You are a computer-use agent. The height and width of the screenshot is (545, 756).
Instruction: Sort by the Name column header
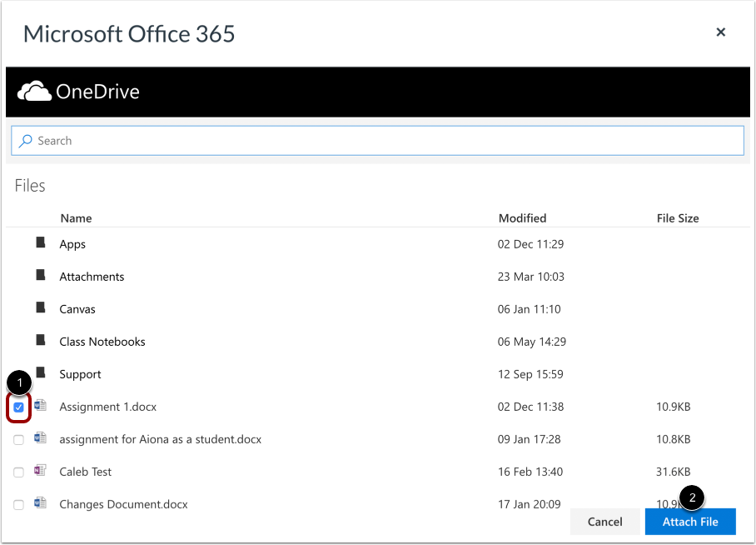pos(76,218)
